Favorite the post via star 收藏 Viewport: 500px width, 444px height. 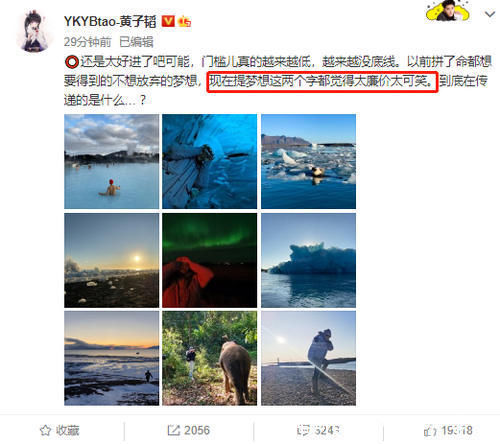[x=60, y=430]
